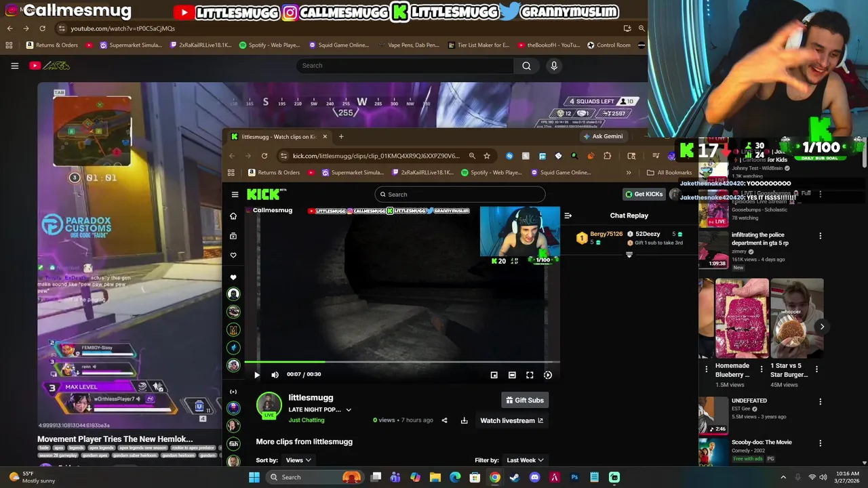Share the Kick clip
Viewport: 868px width, 488px height.
pyautogui.click(x=444, y=420)
